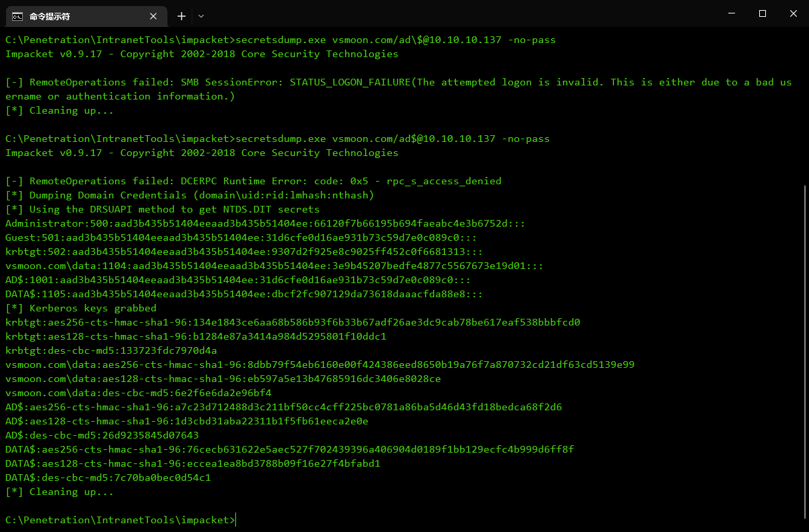Click krbtgt aes128-cts-hmac-sha1-96 key line
Image resolution: width=809 pixels, height=532 pixels.
(x=196, y=336)
